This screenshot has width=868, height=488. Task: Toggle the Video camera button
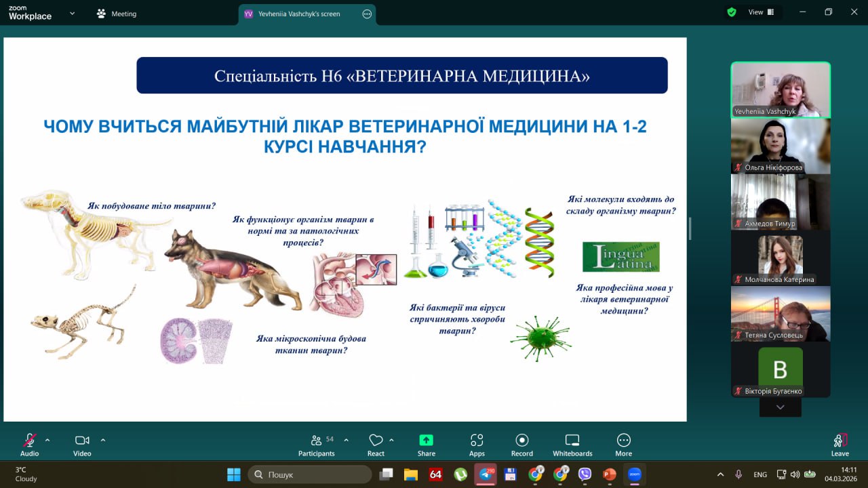tap(82, 444)
